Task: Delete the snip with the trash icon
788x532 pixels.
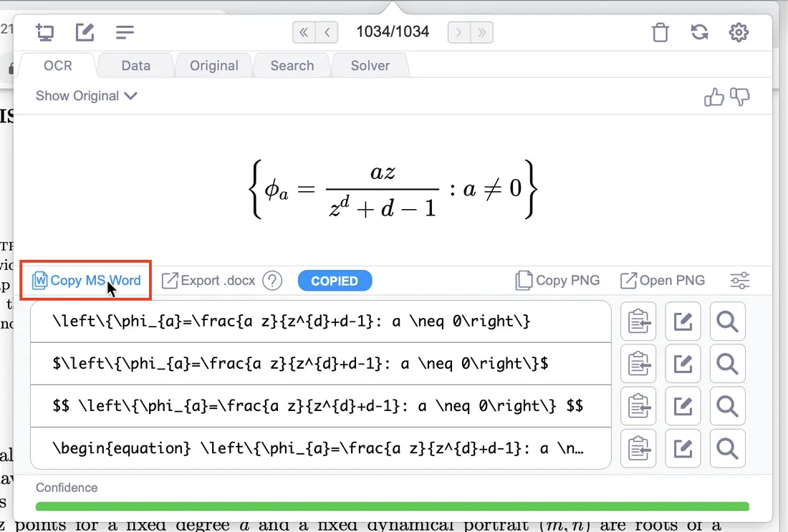Action: point(660,33)
